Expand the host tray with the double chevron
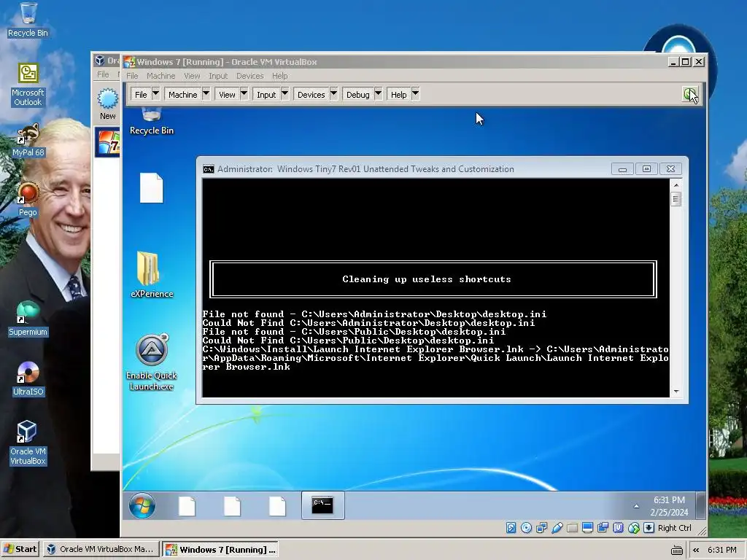Image resolution: width=747 pixels, height=560 pixels. click(x=696, y=550)
